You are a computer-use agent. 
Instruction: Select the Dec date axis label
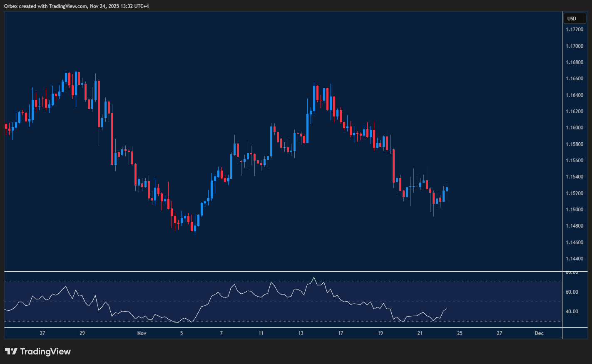pyautogui.click(x=539, y=333)
